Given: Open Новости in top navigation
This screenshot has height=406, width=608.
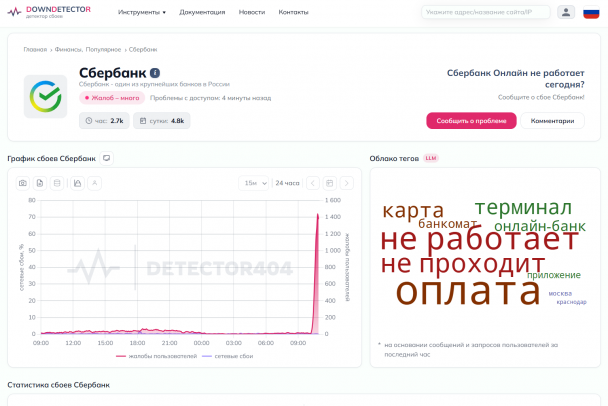Looking at the screenshot, I should [x=252, y=12].
